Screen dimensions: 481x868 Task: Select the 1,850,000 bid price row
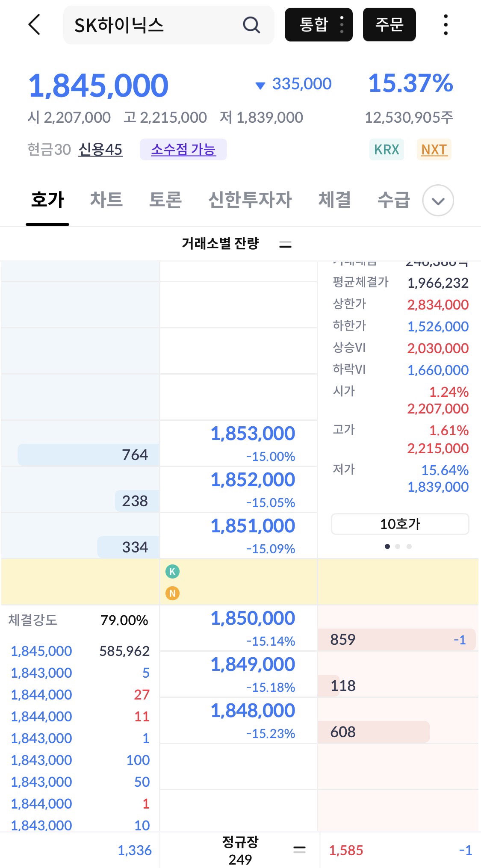click(239, 628)
